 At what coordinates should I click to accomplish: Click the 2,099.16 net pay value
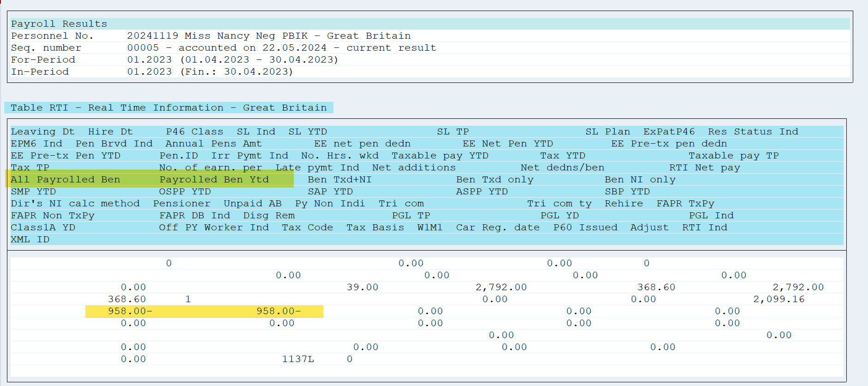[x=779, y=299]
